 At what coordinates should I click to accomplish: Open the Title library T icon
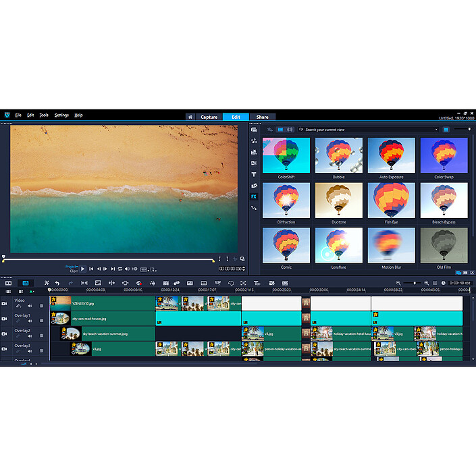[x=254, y=175]
